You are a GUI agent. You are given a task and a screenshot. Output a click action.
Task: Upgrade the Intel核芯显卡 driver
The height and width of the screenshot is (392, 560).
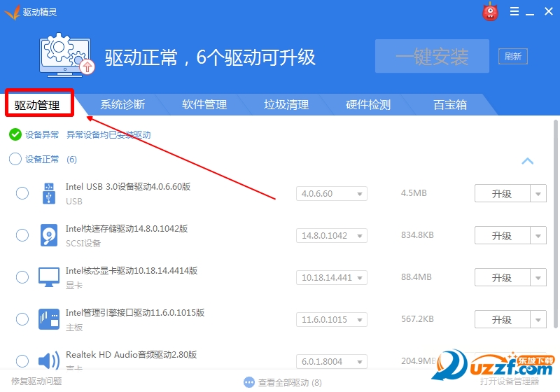tap(502, 277)
